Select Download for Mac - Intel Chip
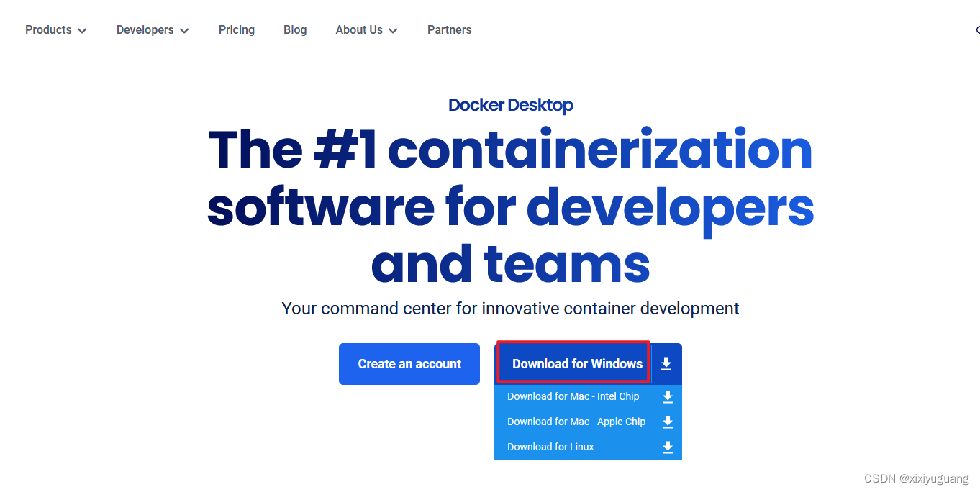The height and width of the screenshot is (492, 980). click(573, 396)
